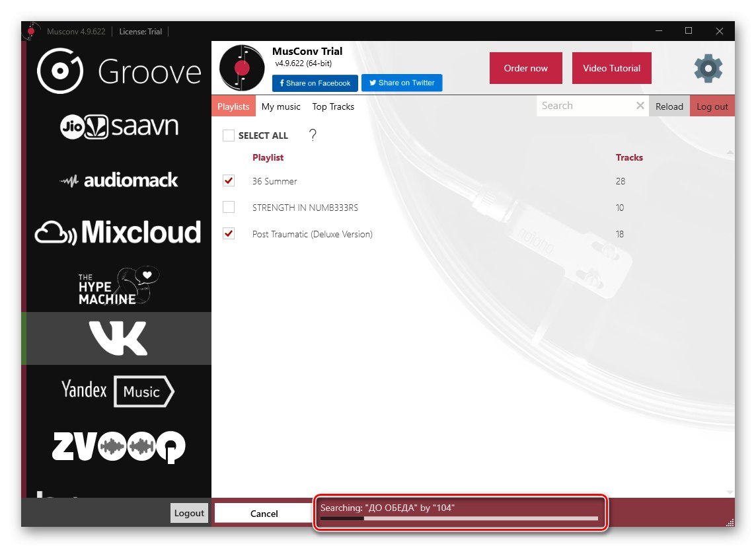Uncheck the 36 Summer playlist checkbox

(229, 181)
